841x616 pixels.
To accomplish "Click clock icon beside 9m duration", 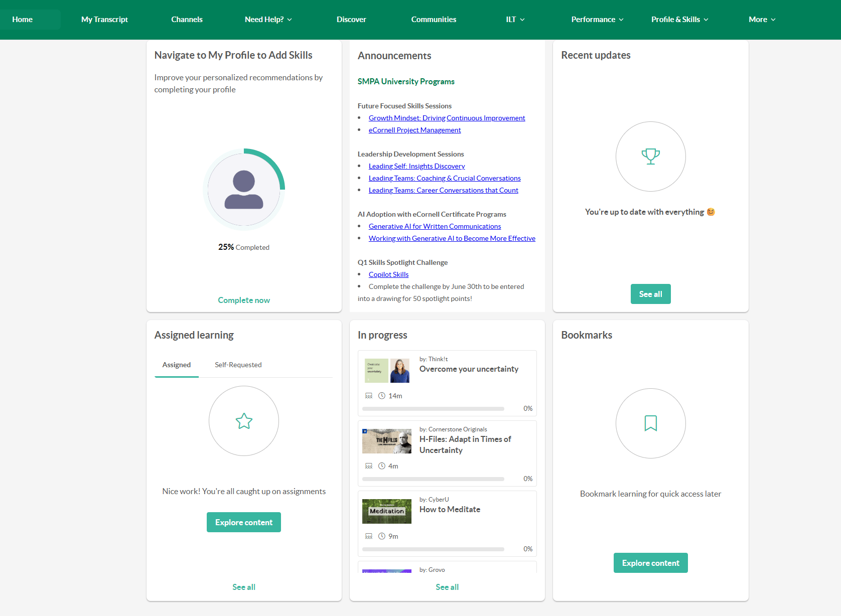I will (x=382, y=536).
